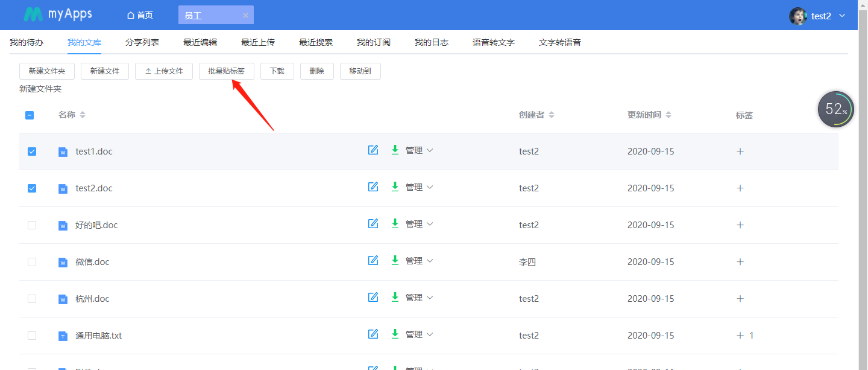Image resolution: width=868 pixels, height=370 pixels.
Task: Close the 员工 tab
Action: 245,15
